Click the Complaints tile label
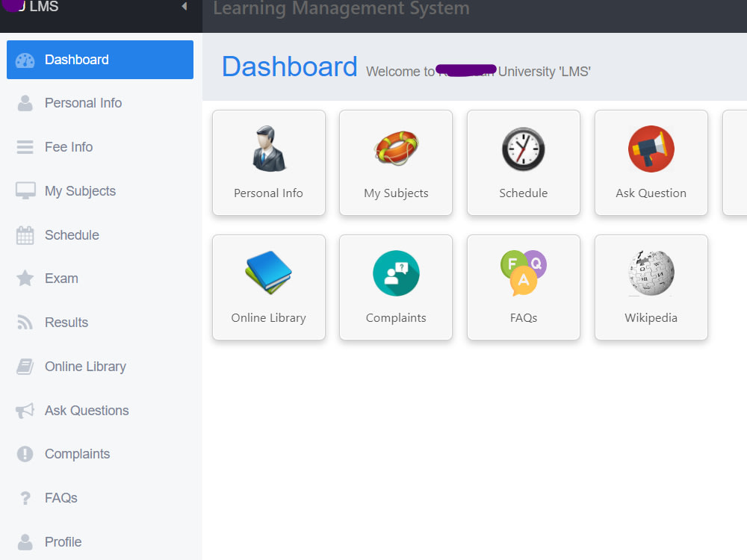 pyautogui.click(x=396, y=318)
